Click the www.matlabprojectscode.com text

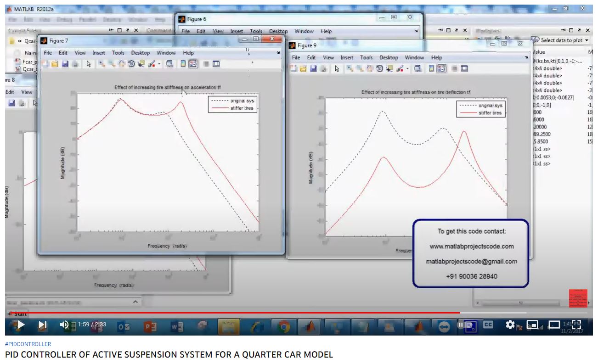pos(472,246)
